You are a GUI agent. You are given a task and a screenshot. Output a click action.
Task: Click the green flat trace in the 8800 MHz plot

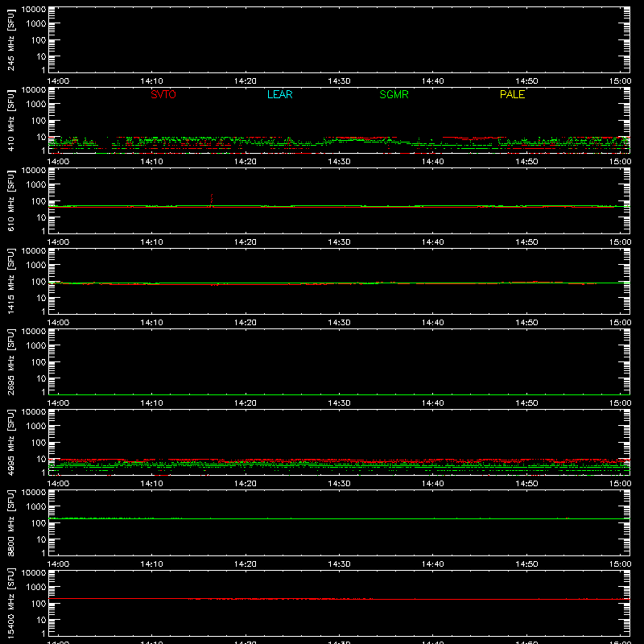pos(339,518)
